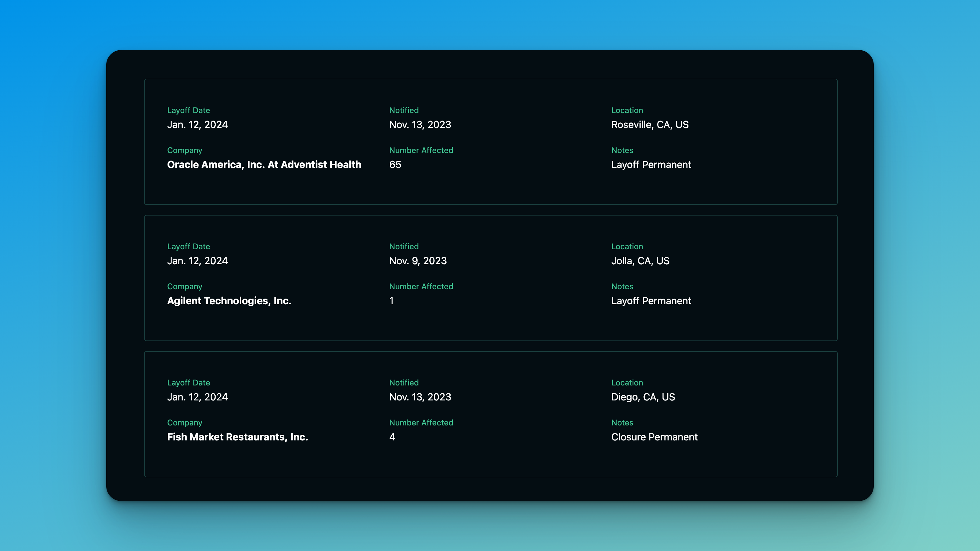Click Jan. 12, 2024 in Agilent card

coord(197,261)
